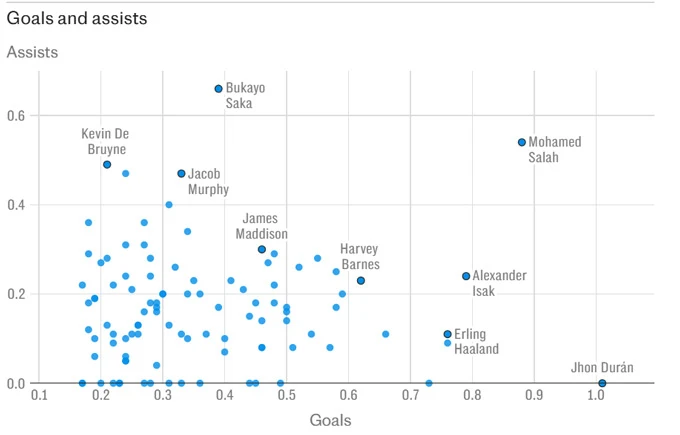The height and width of the screenshot is (435, 680).
Task: Click the "Mohamed Salah" text label
Action: pos(554,149)
